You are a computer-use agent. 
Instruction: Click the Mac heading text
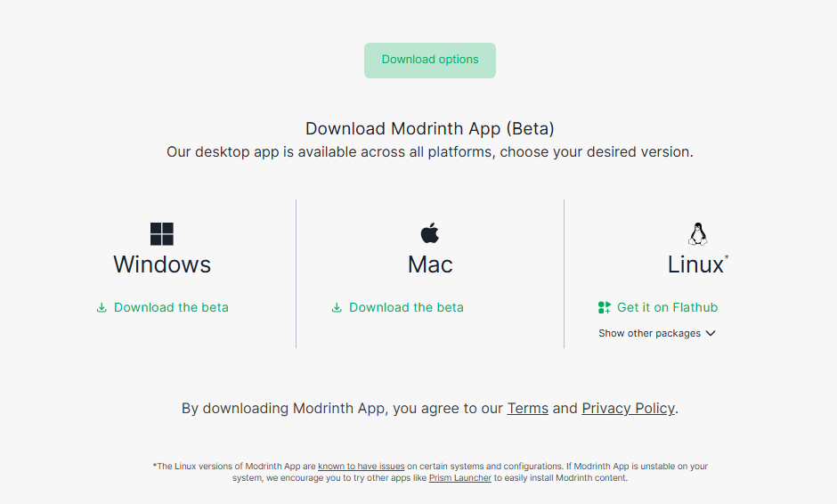click(430, 264)
